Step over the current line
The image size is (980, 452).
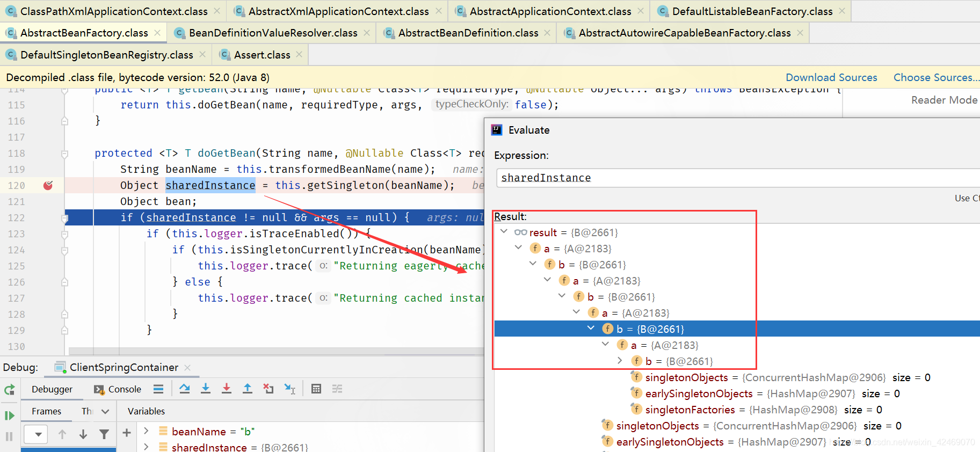[x=185, y=389]
